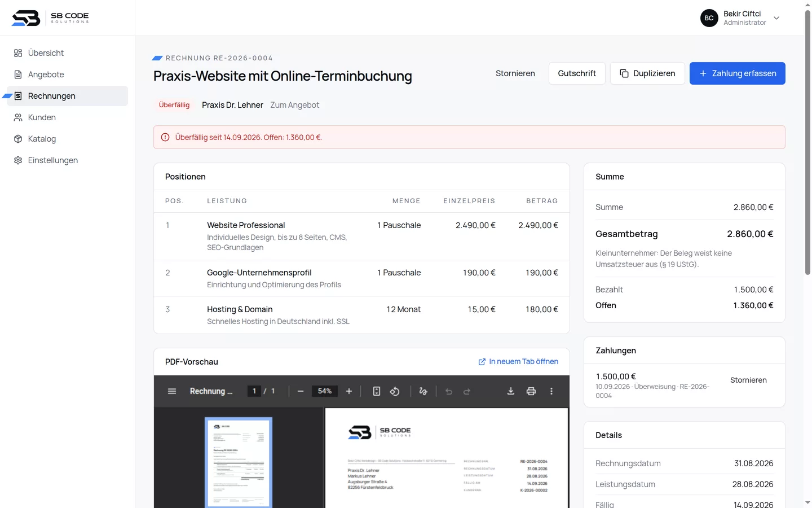This screenshot has height=508, width=812.
Task: Click the page vertical scrollbar
Action: click(x=807, y=142)
